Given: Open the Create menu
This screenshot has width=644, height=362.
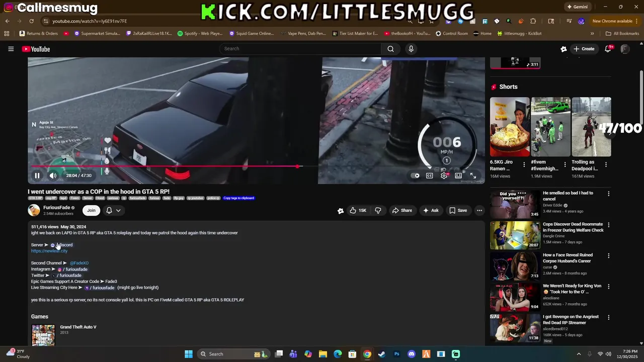Looking at the screenshot, I should pos(584,49).
